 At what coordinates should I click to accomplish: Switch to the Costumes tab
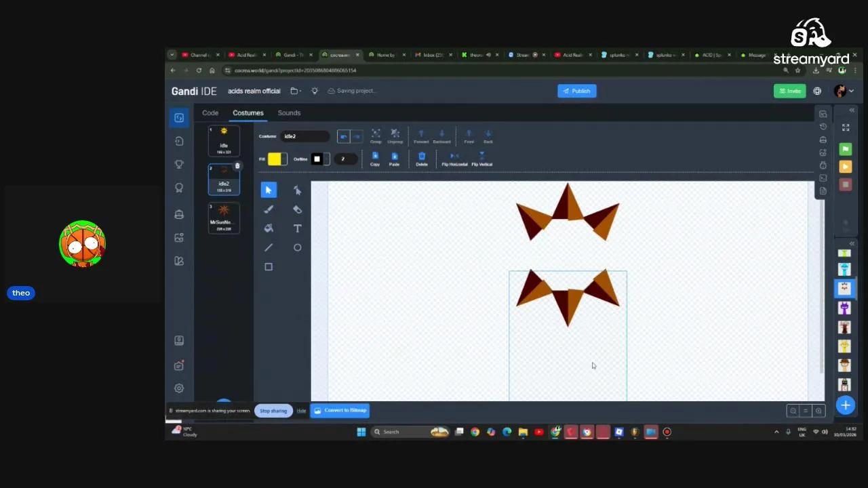tap(248, 113)
